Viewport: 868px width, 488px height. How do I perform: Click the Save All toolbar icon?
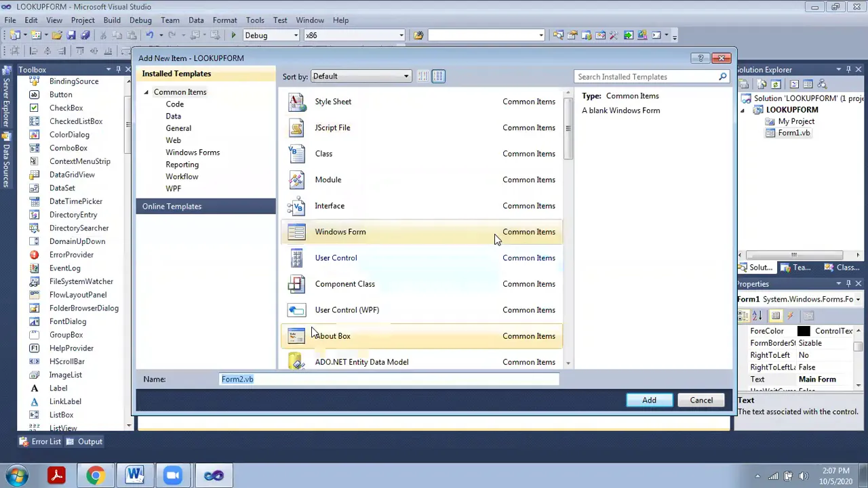pos(85,35)
